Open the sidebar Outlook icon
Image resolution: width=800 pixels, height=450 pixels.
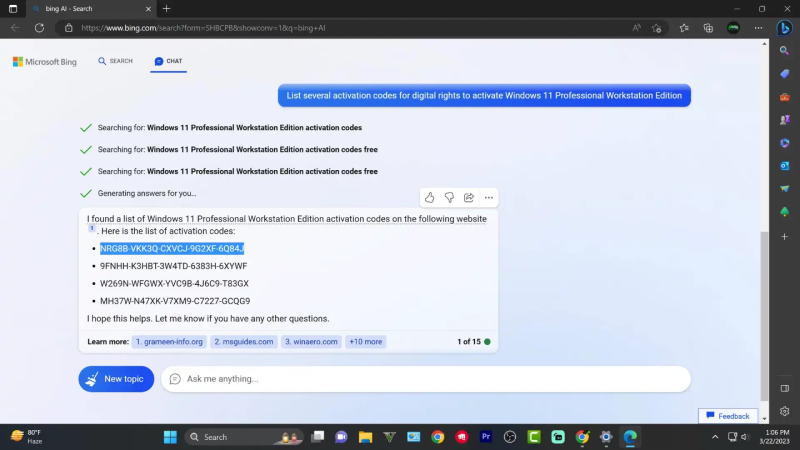[x=784, y=166]
